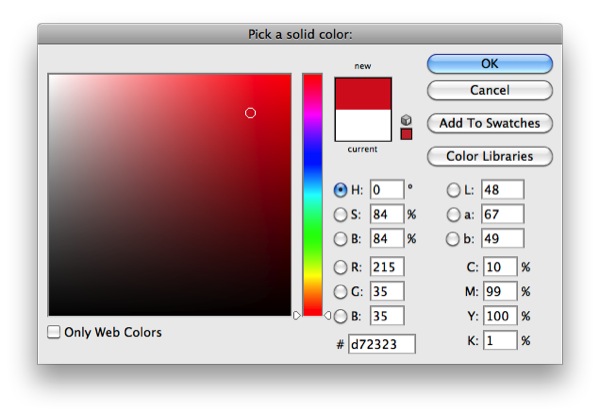The width and height of the screenshot is (600, 416).
Task: Click the "Only Web Colors" label text
Action: (113, 332)
